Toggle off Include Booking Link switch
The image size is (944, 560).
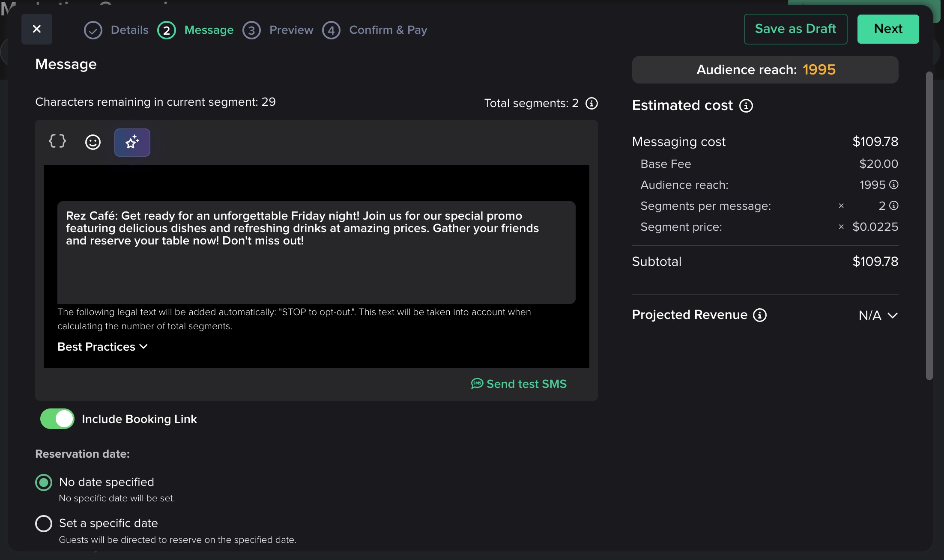pyautogui.click(x=57, y=419)
